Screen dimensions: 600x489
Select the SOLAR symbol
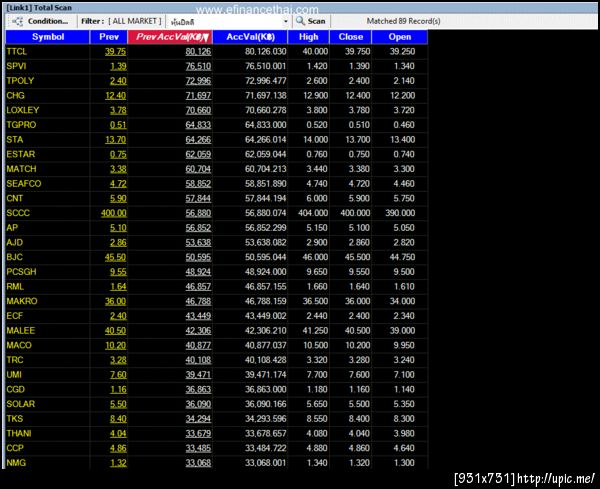(x=21, y=404)
